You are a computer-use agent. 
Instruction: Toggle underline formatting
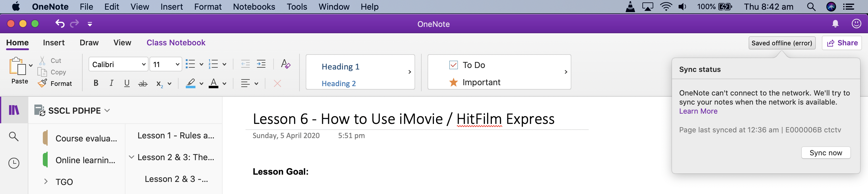pyautogui.click(x=127, y=83)
